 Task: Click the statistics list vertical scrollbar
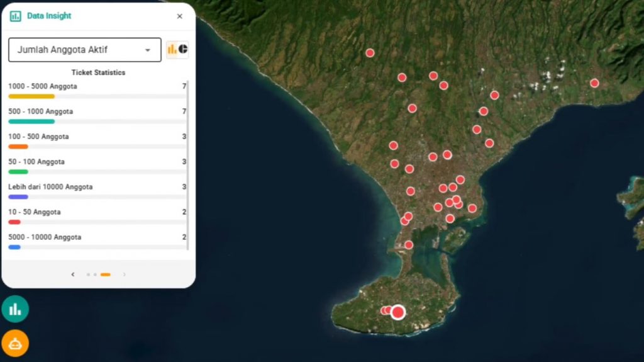[188, 164]
